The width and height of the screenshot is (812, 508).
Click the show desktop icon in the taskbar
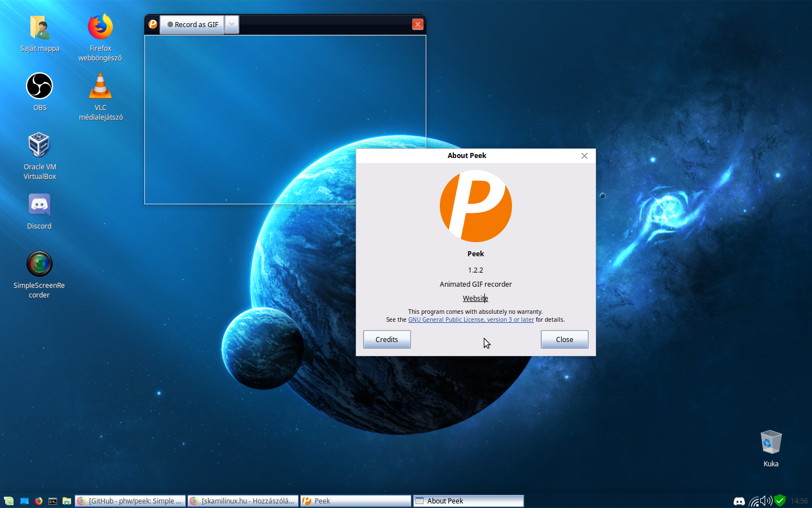(24, 501)
